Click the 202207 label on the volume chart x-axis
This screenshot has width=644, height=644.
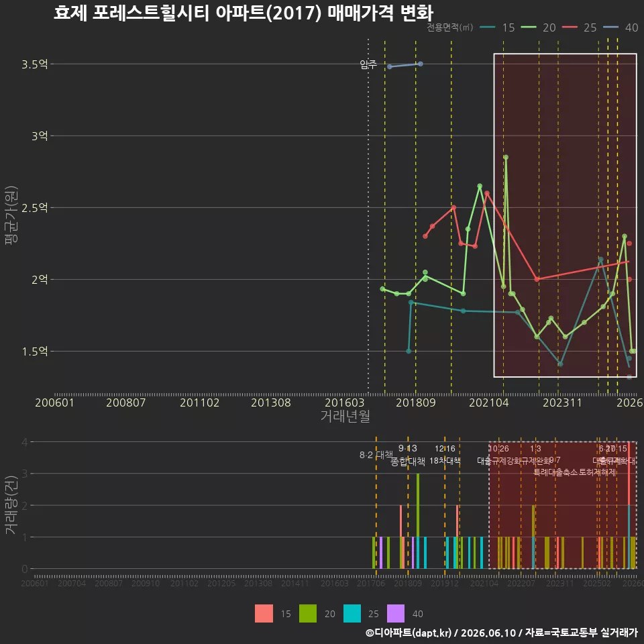pyautogui.click(x=521, y=583)
